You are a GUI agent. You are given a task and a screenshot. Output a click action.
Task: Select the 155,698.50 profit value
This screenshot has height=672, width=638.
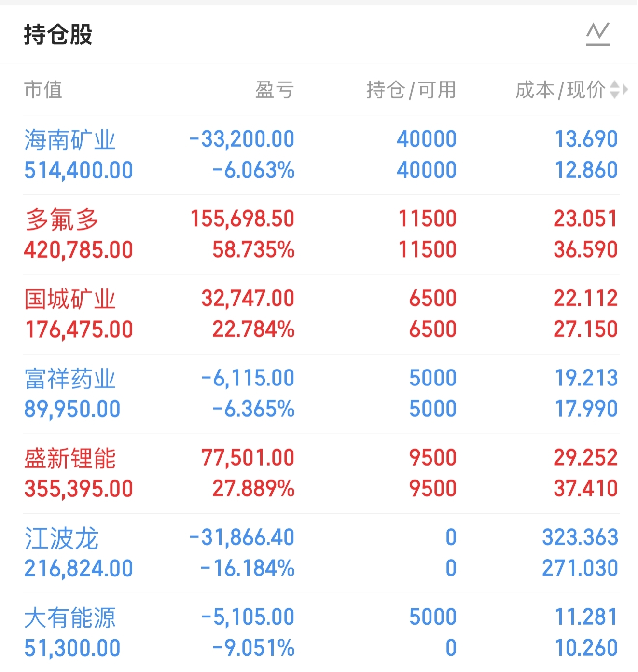pos(242,219)
